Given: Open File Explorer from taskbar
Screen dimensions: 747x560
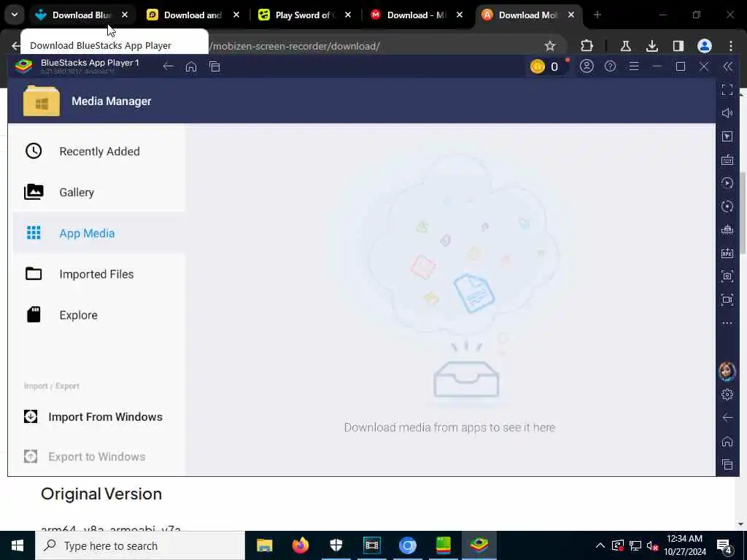Looking at the screenshot, I should (264, 545).
